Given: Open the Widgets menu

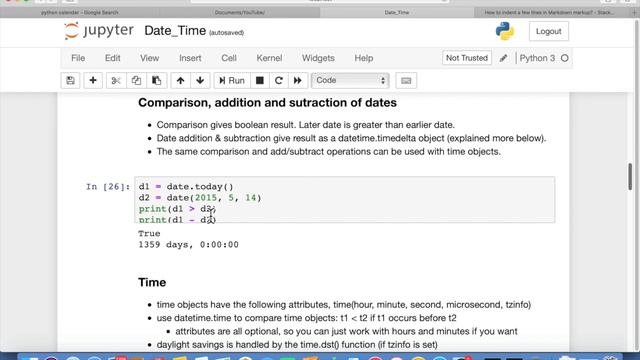Looking at the screenshot, I should click(318, 58).
